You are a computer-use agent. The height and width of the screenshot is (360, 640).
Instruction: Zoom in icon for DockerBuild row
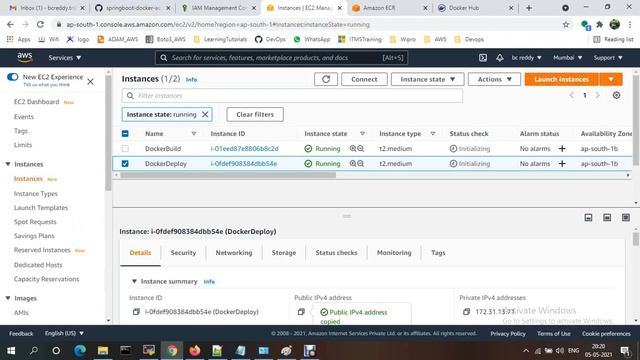click(x=353, y=149)
